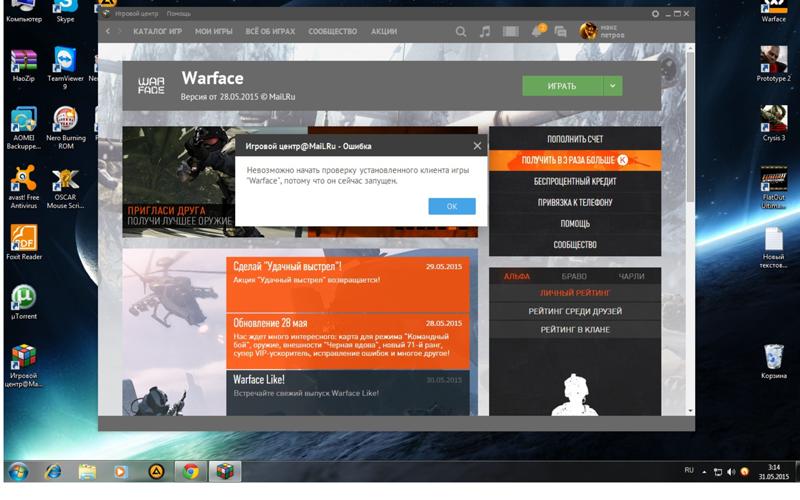Open the Обновление 28 мая news item

pyautogui.click(x=347, y=341)
